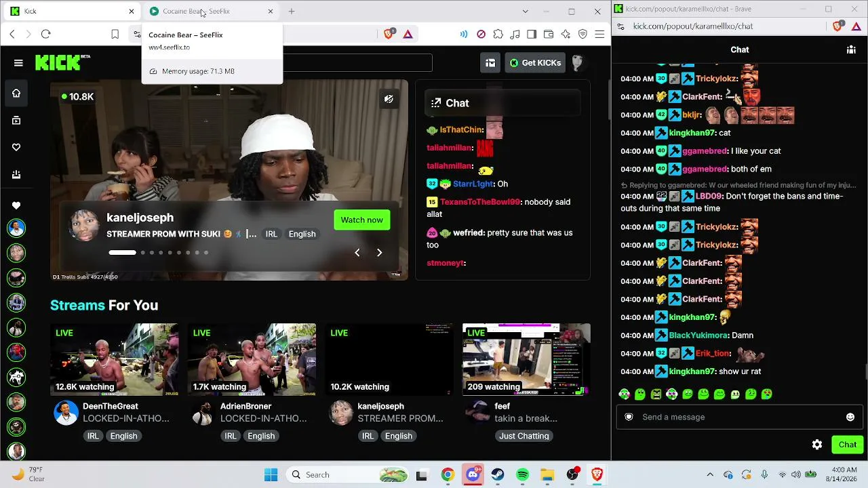Open Google Chrome from the taskbar
The image size is (868, 488).
click(x=448, y=474)
